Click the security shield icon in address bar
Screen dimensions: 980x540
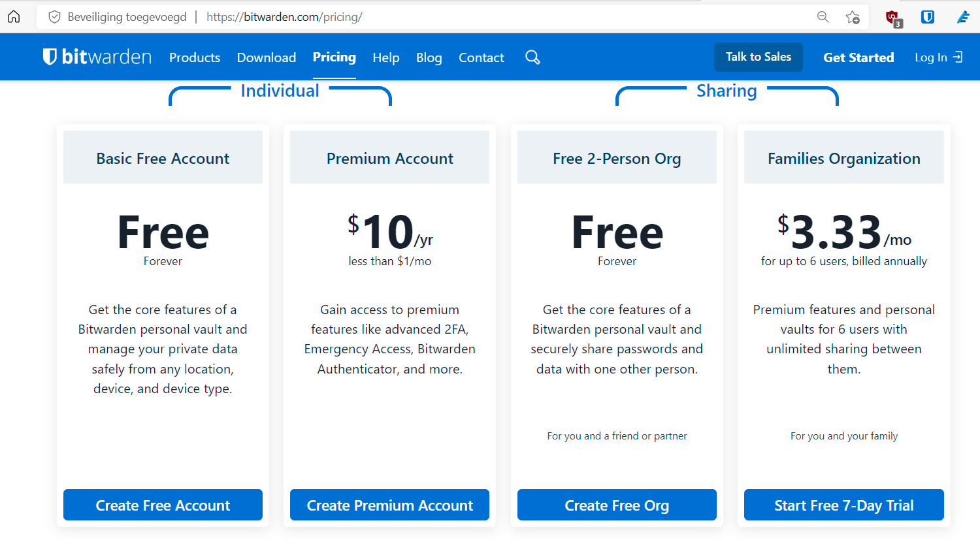pyautogui.click(x=55, y=17)
